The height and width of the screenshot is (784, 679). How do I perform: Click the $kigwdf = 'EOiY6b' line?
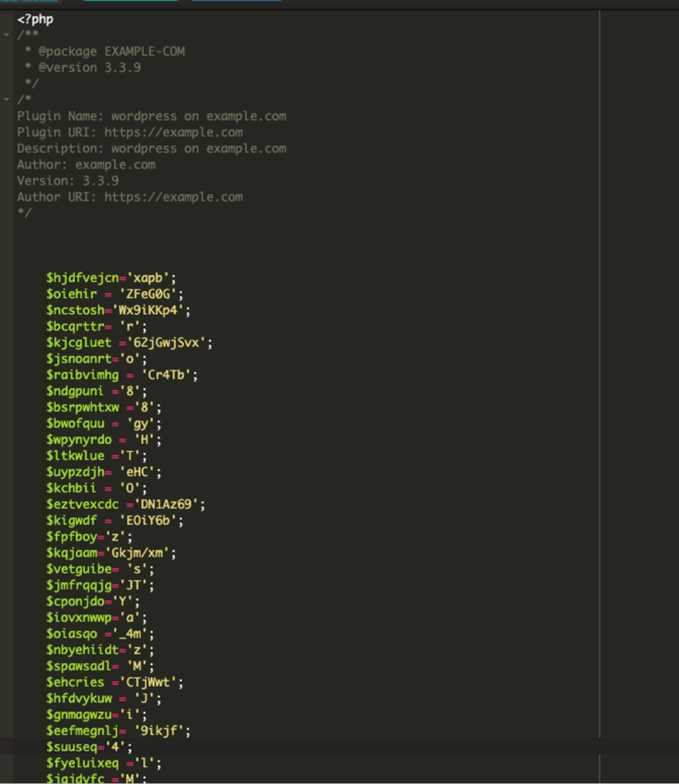click(115, 521)
